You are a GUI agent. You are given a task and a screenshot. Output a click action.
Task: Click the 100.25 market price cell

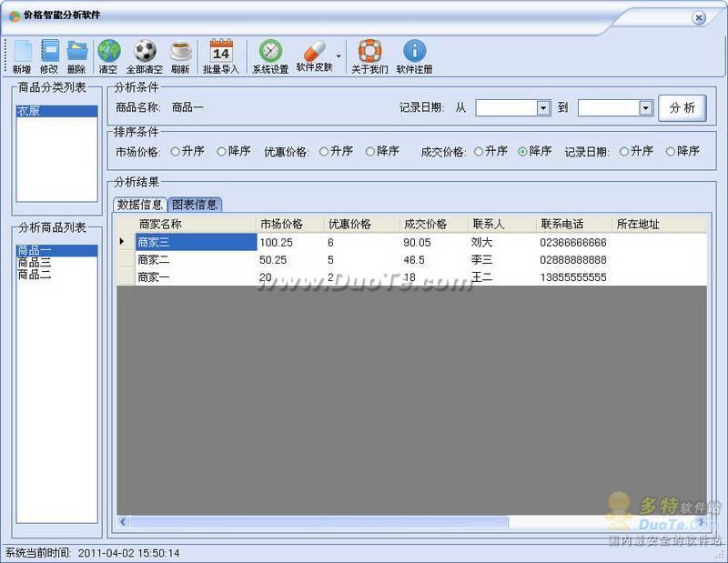click(x=291, y=242)
